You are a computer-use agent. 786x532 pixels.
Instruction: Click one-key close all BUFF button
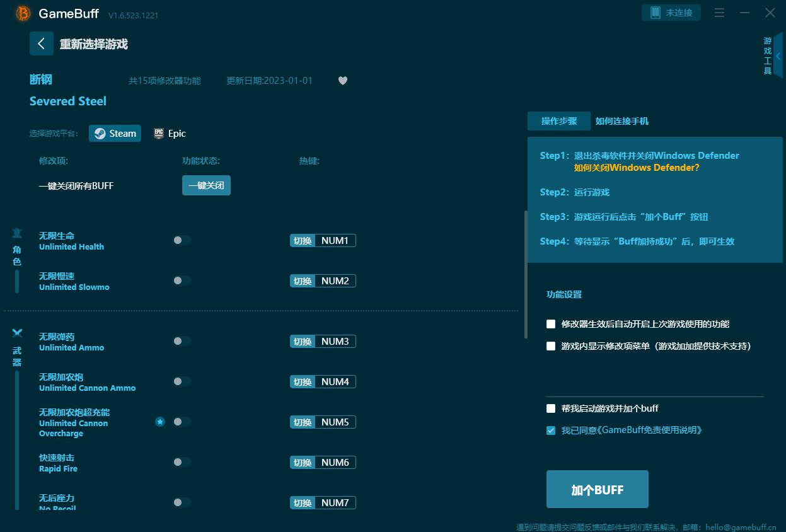(206, 185)
